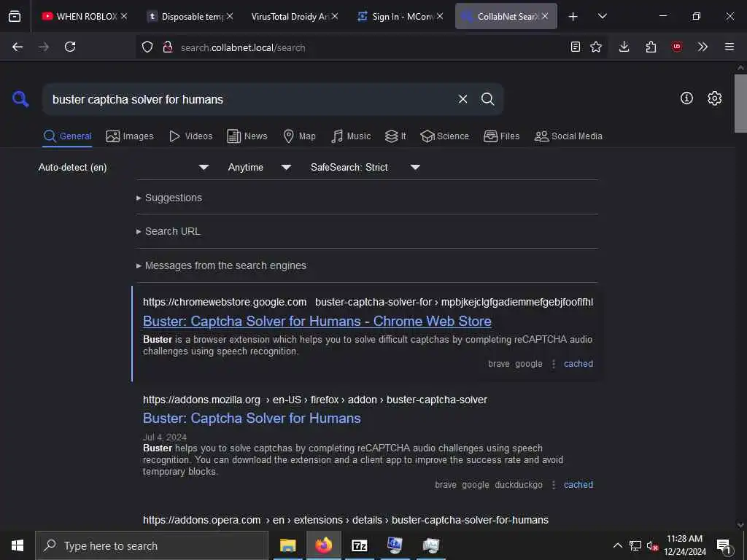This screenshot has height=560, width=747.
Task: Switch to VirusTotal Droidy tab
Action: pyautogui.click(x=294, y=16)
